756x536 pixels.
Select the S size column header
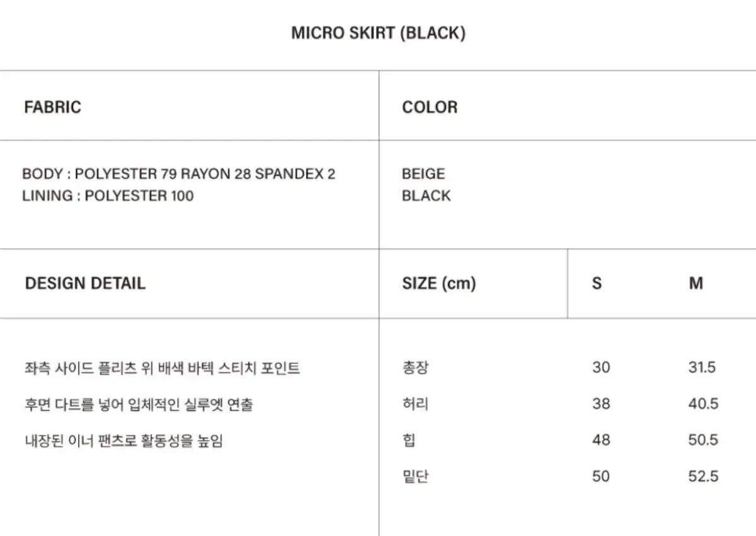pyautogui.click(x=597, y=283)
